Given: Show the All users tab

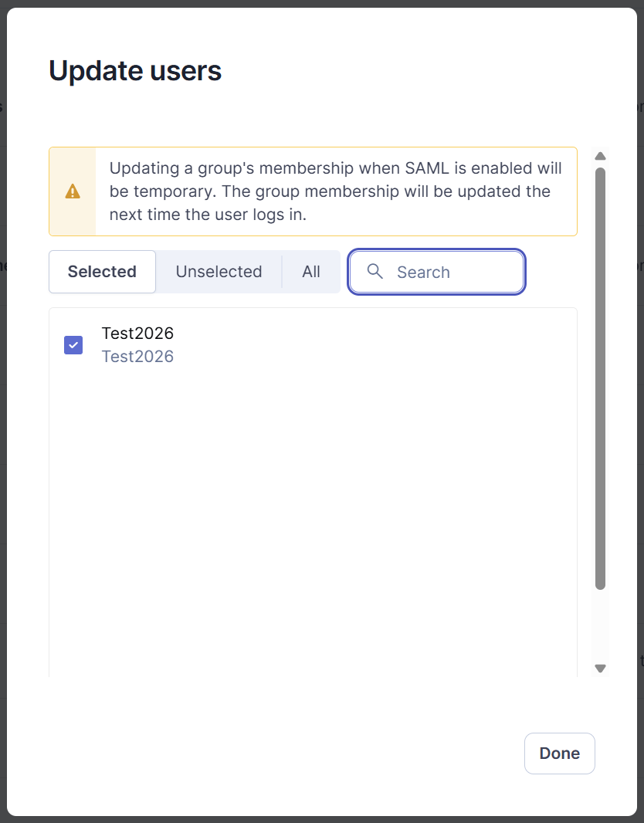Looking at the screenshot, I should point(310,271).
